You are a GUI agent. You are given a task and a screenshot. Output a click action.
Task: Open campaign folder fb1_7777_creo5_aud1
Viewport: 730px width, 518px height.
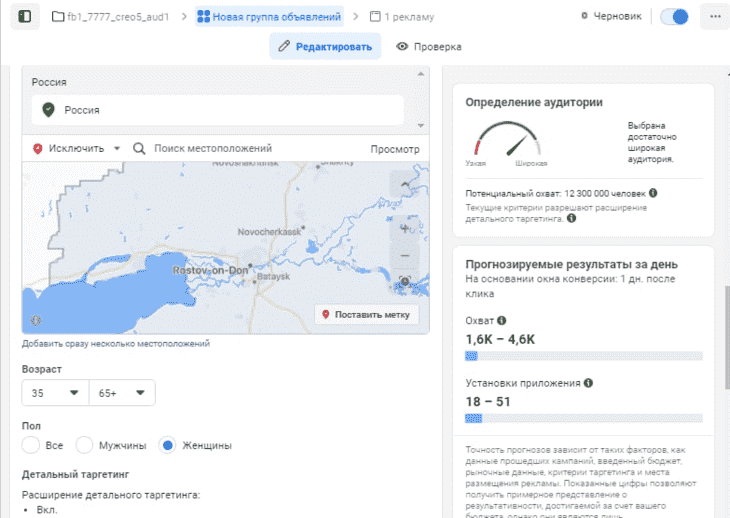coord(110,17)
